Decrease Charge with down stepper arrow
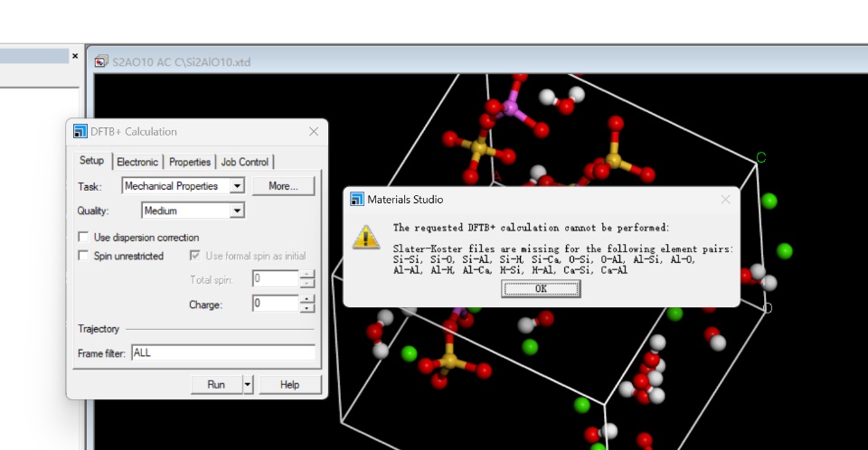 pos(307,308)
